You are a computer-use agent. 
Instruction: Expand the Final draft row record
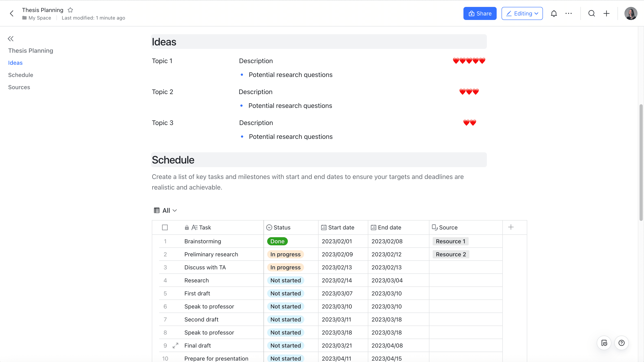[x=175, y=346]
